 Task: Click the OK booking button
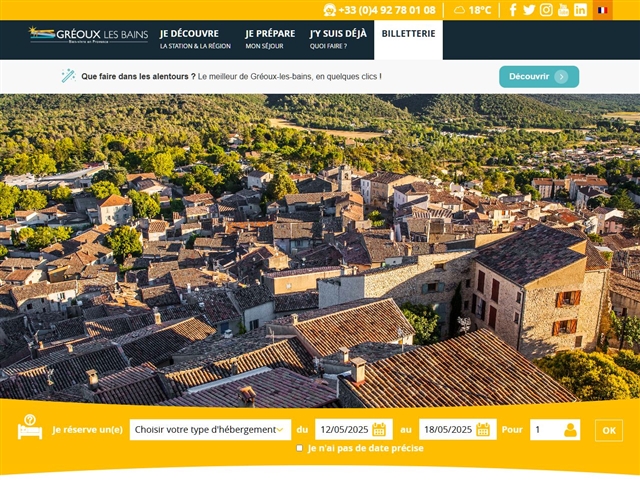click(x=609, y=430)
